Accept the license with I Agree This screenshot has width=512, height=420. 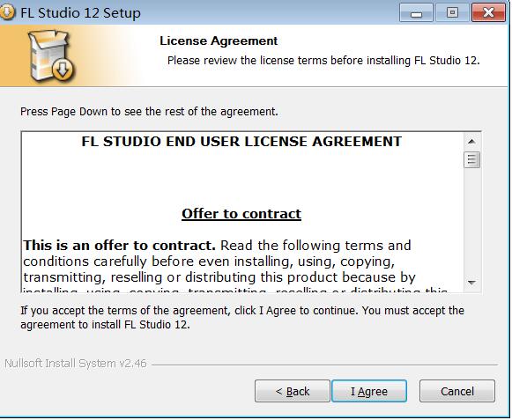click(369, 391)
